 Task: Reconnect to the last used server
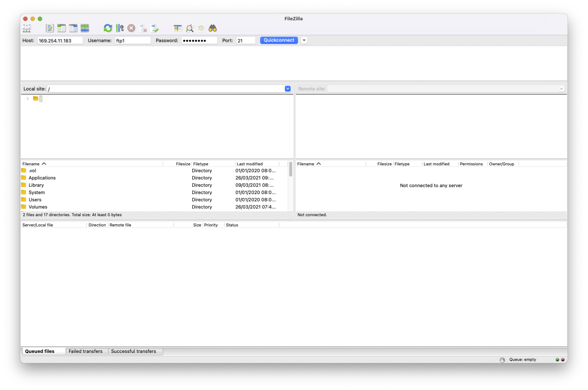[x=155, y=28]
